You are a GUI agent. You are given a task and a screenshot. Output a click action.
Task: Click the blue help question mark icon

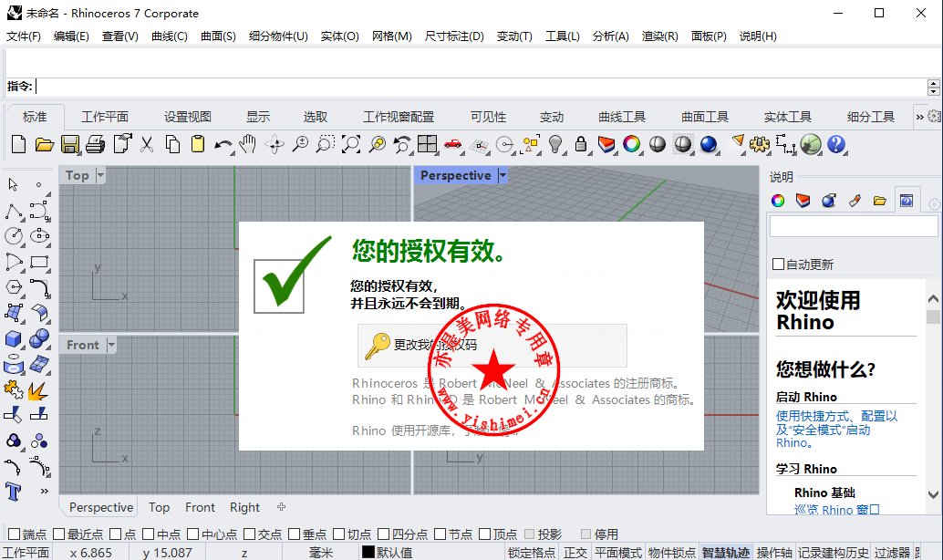[x=836, y=144]
